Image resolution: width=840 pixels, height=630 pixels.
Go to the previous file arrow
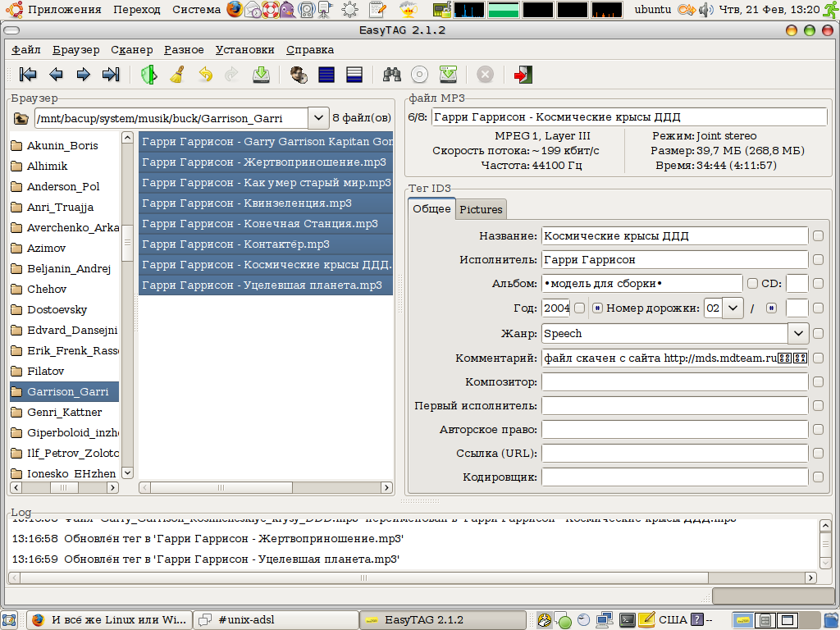pos(56,75)
